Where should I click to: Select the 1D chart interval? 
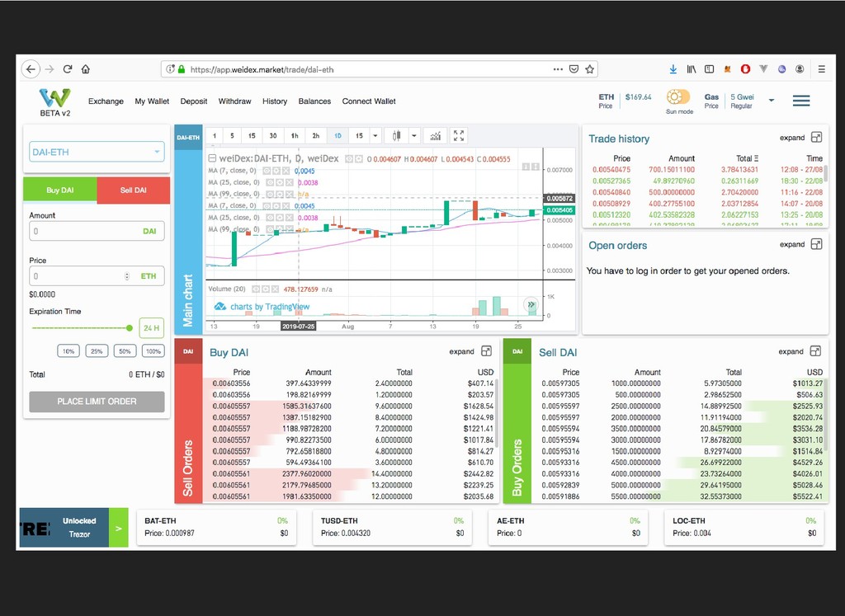coord(338,136)
